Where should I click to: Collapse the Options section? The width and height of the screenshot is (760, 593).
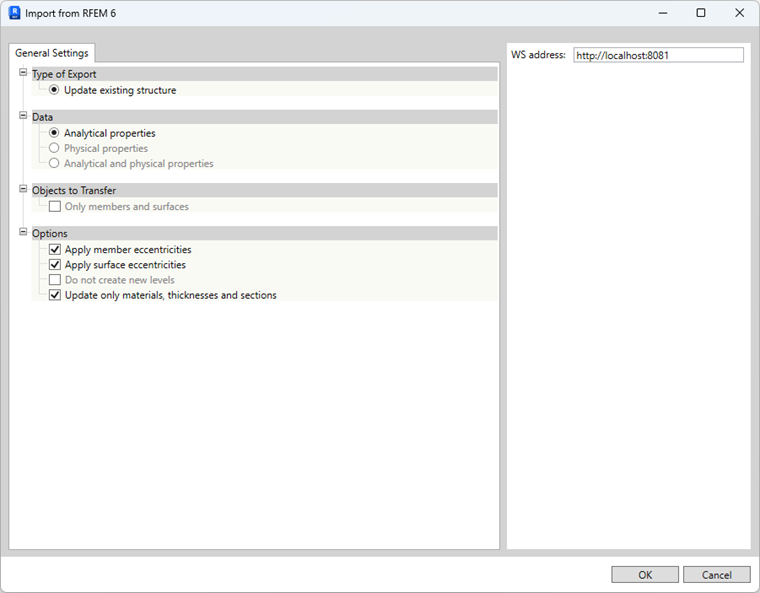[23, 233]
